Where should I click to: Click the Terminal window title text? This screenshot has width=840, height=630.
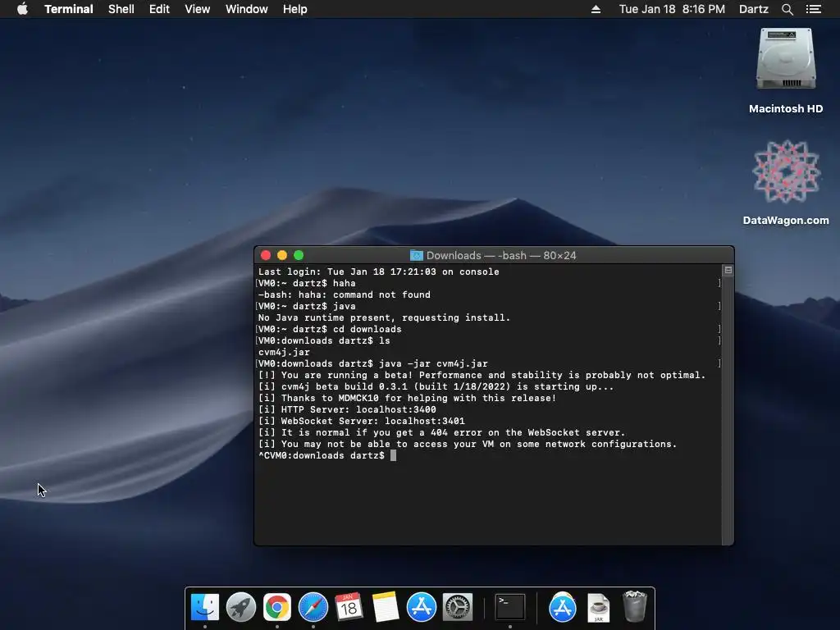501,256
